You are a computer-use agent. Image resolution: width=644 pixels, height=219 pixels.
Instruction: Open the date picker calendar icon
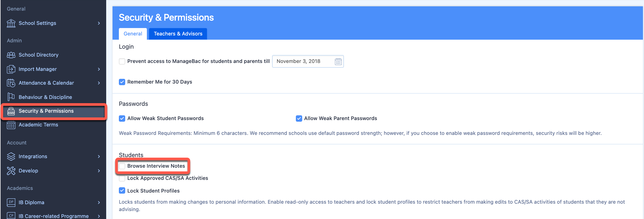(x=338, y=62)
